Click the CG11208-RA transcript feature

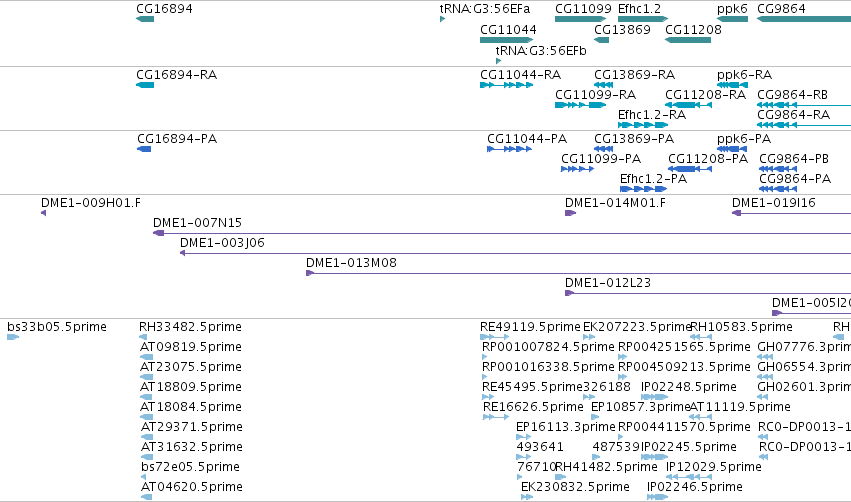688,105
